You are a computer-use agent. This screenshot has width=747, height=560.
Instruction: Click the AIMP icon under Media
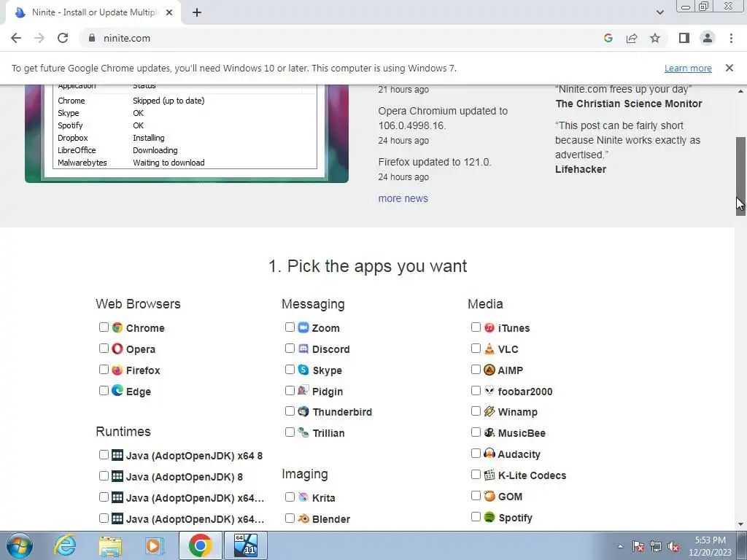pos(489,370)
